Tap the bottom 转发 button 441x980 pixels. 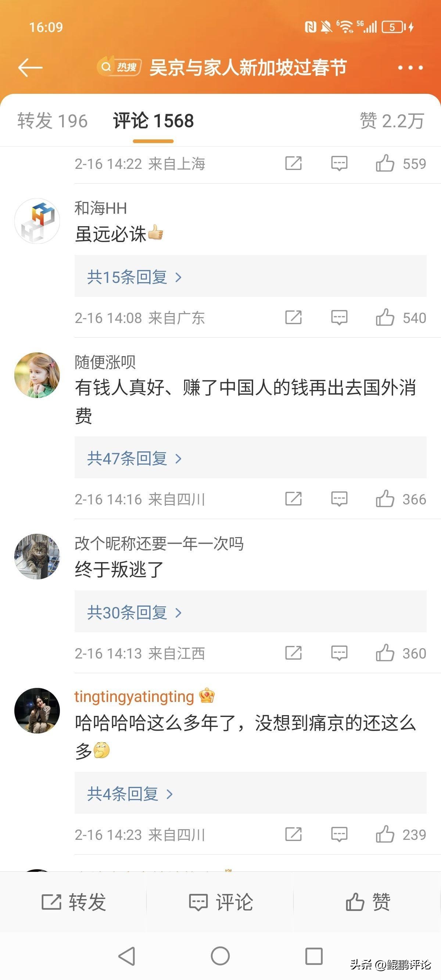(x=74, y=902)
